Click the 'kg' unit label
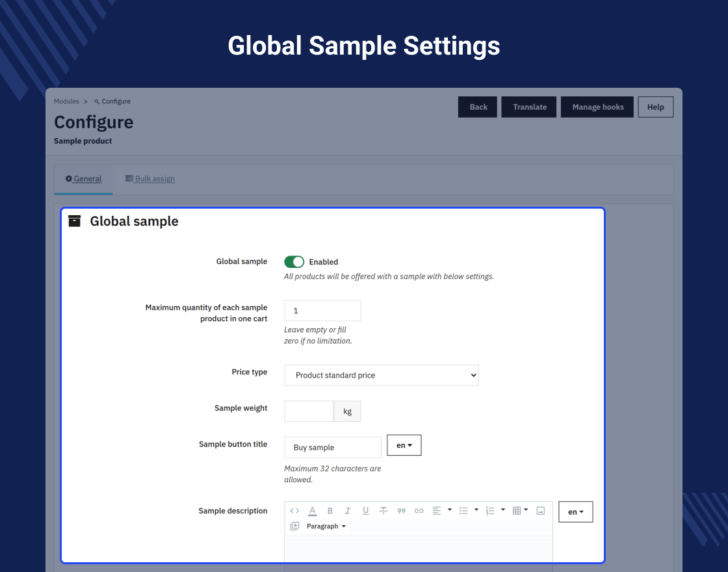Screen dimensions: 728x572 click(x=347, y=411)
